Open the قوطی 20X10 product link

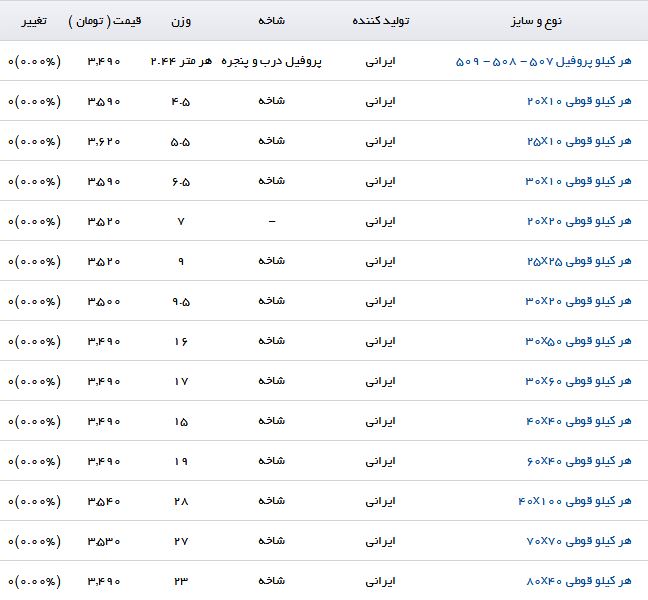pos(579,101)
